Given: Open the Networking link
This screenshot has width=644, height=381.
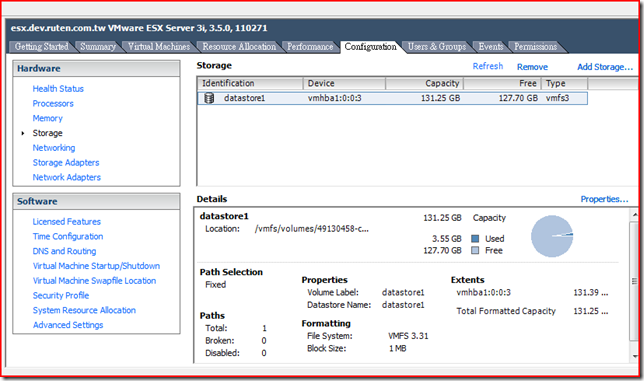Looking at the screenshot, I should pos(54,148).
